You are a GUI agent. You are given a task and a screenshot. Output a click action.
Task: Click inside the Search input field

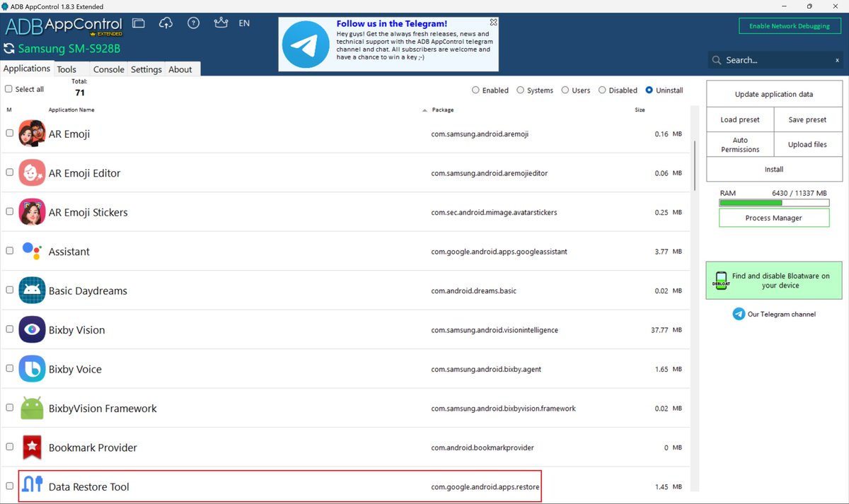pyautogui.click(x=777, y=60)
